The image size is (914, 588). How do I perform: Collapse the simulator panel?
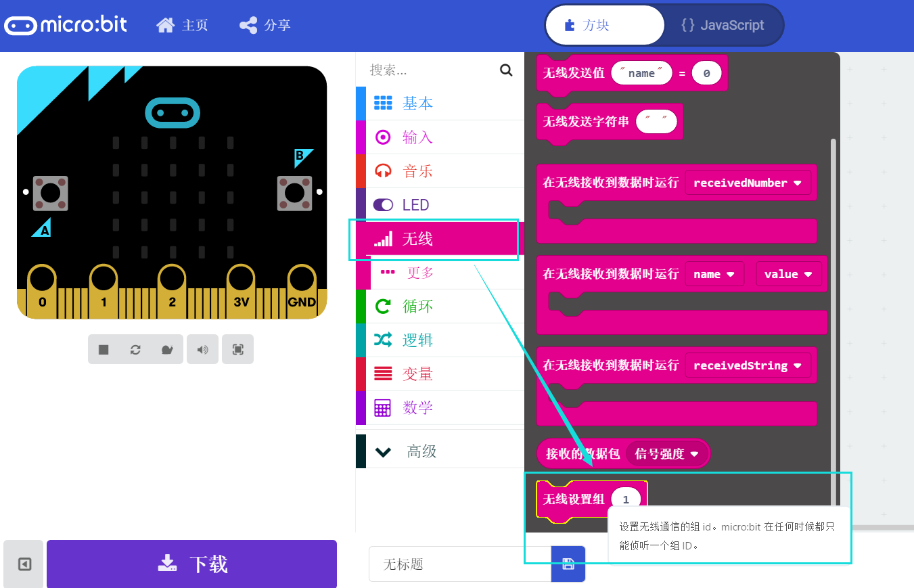[x=22, y=564]
